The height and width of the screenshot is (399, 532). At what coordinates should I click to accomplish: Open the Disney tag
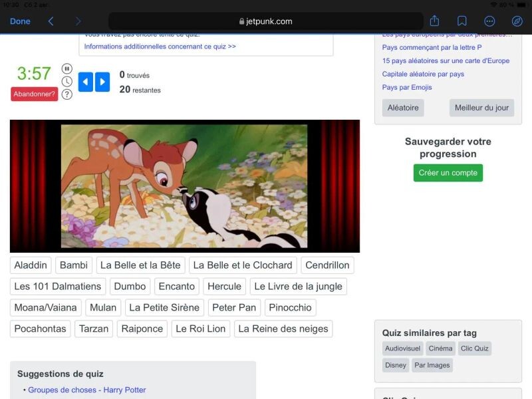click(x=395, y=365)
